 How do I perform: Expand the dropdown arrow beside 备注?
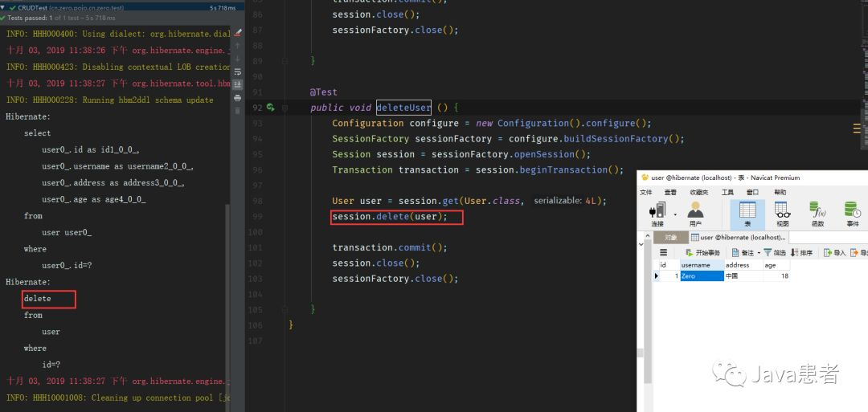[759, 253]
